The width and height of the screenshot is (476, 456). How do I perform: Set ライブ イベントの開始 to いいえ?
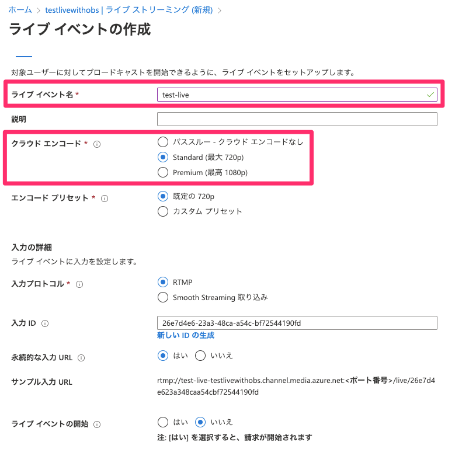pos(200,422)
